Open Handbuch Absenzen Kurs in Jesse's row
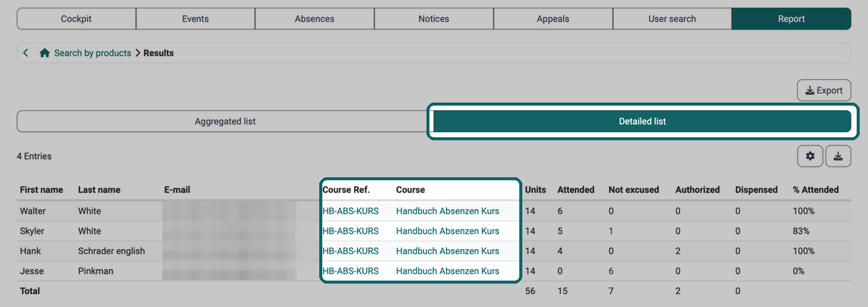The height and width of the screenshot is (307, 868). pyautogui.click(x=448, y=271)
